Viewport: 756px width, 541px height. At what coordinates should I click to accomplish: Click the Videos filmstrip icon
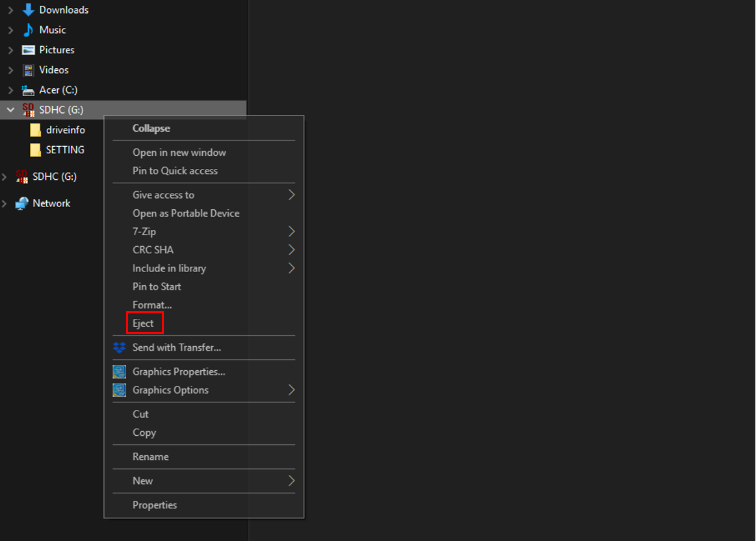pos(29,70)
